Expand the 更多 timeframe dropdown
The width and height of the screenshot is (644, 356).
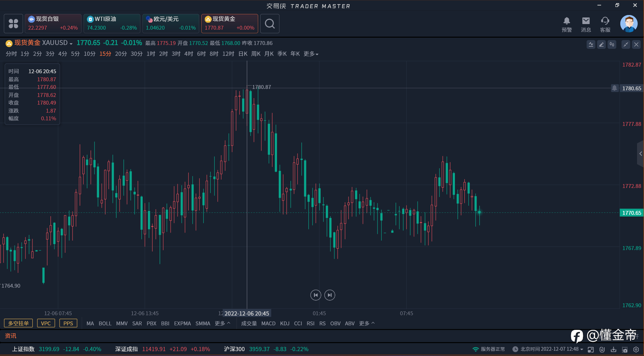(311, 54)
